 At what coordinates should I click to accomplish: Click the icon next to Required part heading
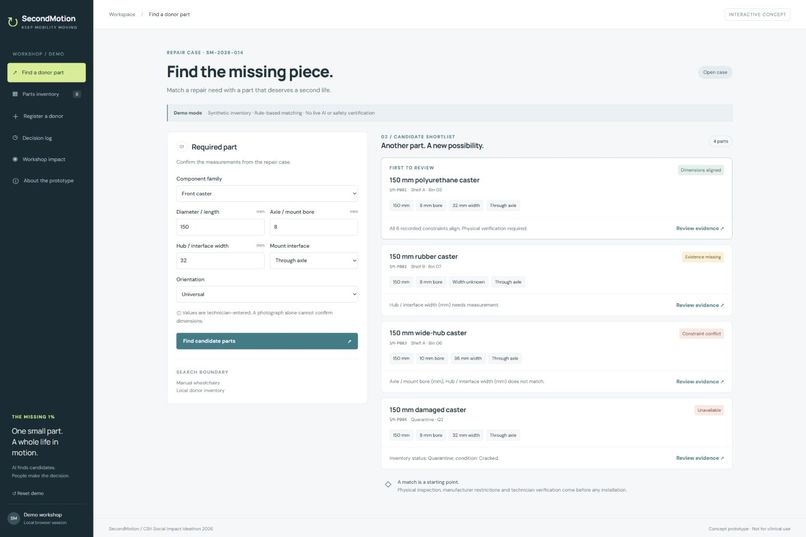coord(181,147)
